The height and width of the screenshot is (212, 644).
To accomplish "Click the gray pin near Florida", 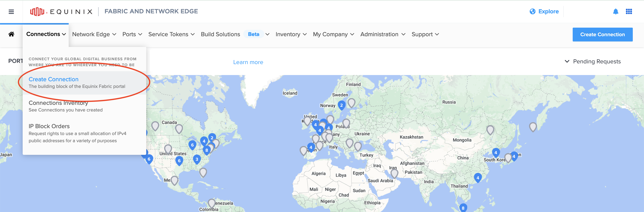I will click(x=203, y=172).
